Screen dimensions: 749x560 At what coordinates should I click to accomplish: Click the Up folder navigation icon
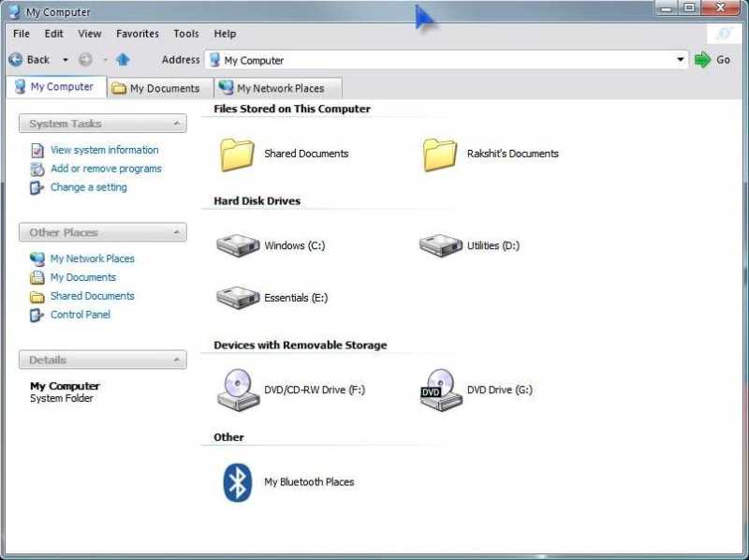[125, 59]
